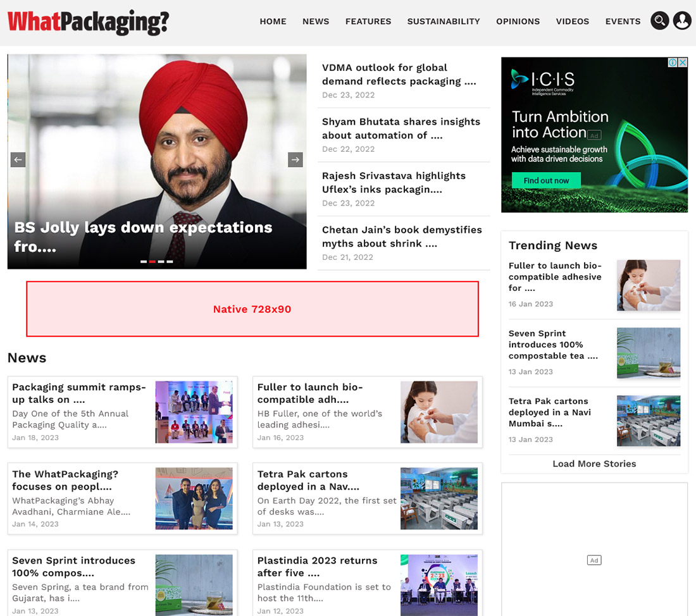Image resolution: width=696 pixels, height=616 pixels.
Task: Click girl with bandage thumbnail in News
Action: (x=439, y=412)
